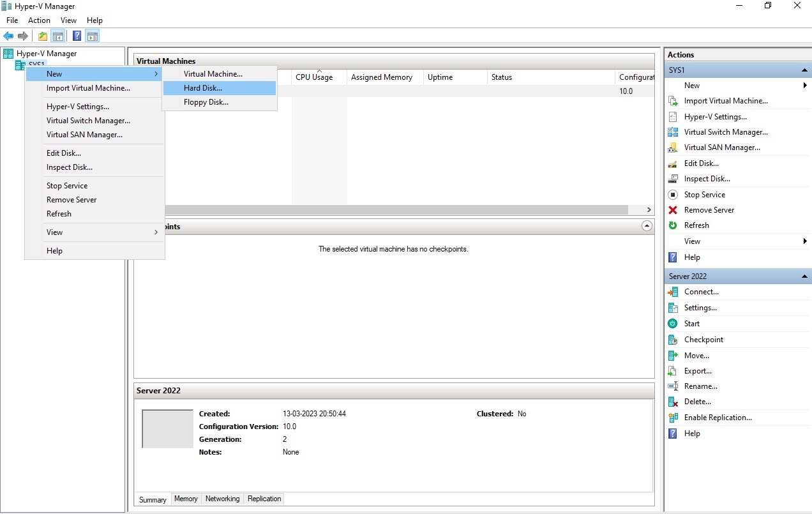Click the Up one level folder toolbar icon
Screen dimensions: 812x514
tap(43, 36)
